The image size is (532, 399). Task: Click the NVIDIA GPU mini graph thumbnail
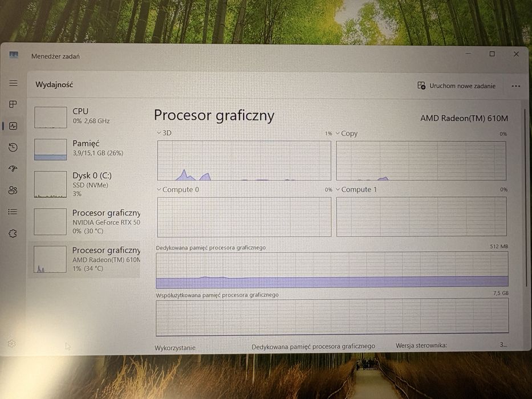click(x=50, y=222)
